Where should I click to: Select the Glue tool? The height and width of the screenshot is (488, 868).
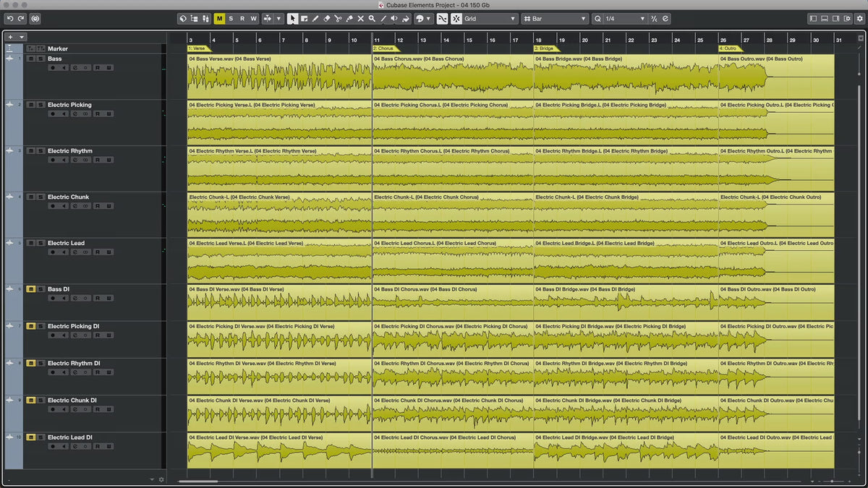(349, 19)
